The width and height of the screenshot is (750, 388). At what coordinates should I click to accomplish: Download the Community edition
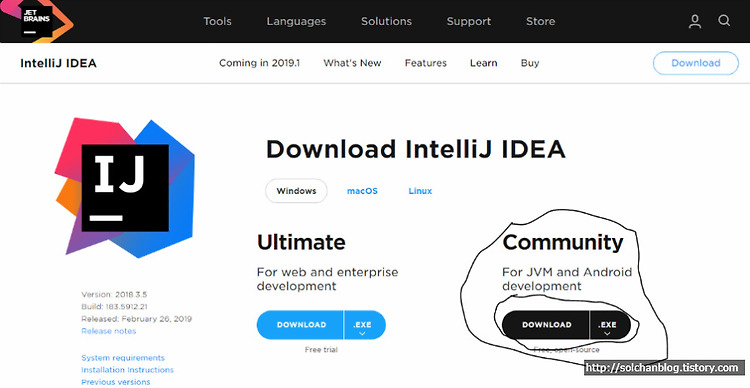(546, 325)
